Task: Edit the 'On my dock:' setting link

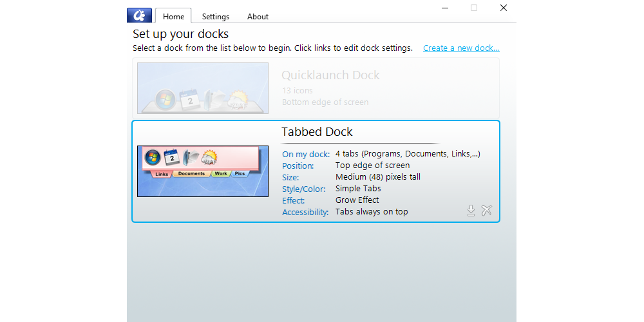Action: [x=306, y=155]
